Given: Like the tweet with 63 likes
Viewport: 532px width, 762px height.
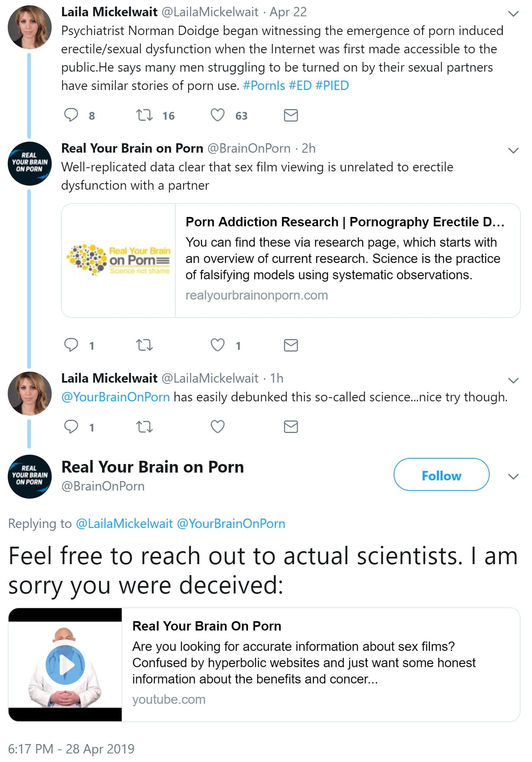Looking at the screenshot, I should (218, 116).
